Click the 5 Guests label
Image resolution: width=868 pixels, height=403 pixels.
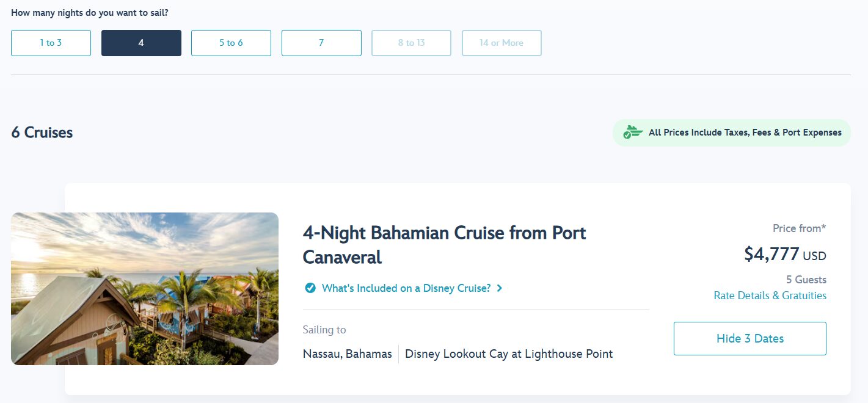[806, 280]
